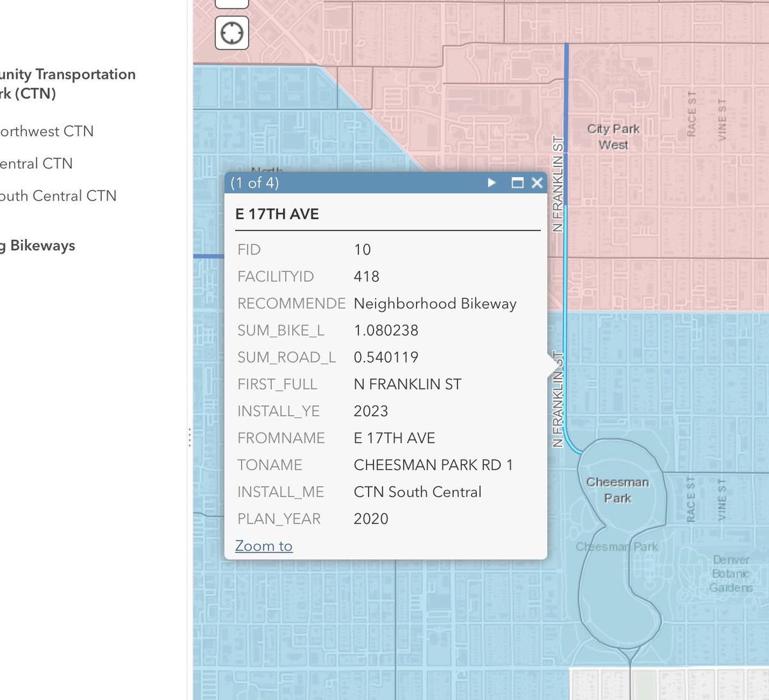Image resolution: width=769 pixels, height=700 pixels.
Task: Click the Zoom to link
Action: pyautogui.click(x=263, y=546)
